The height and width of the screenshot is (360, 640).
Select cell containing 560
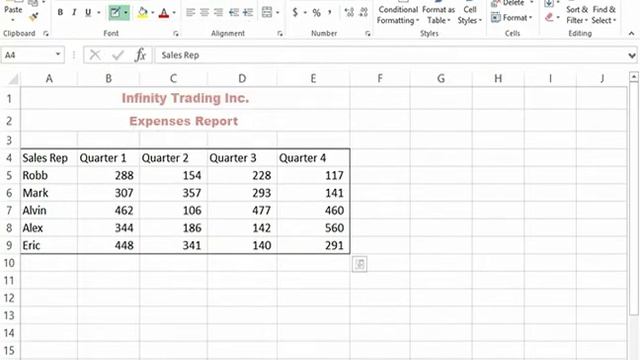tap(313, 228)
